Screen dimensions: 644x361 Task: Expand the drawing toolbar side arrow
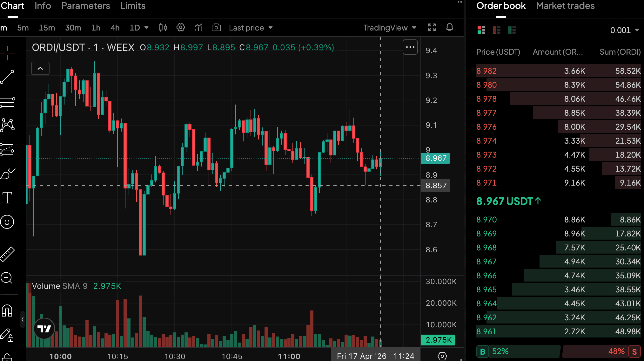[23, 319]
